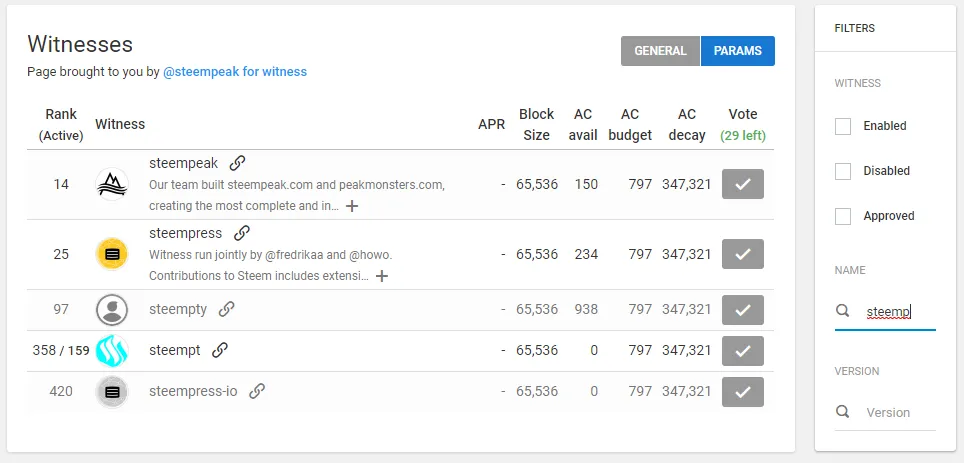Click the APR column header
The height and width of the screenshot is (463, 964).
click(x=491, y=124)
